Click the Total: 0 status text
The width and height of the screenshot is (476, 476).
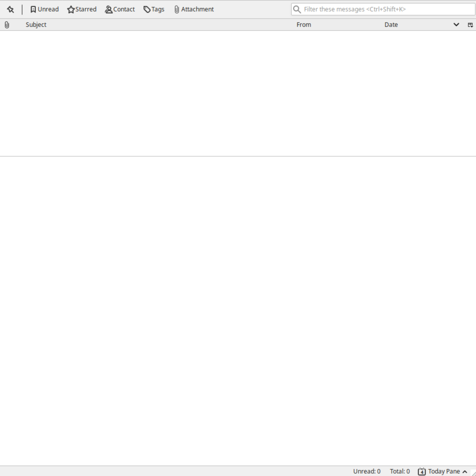pyautogui.click(x=400, y=471)
